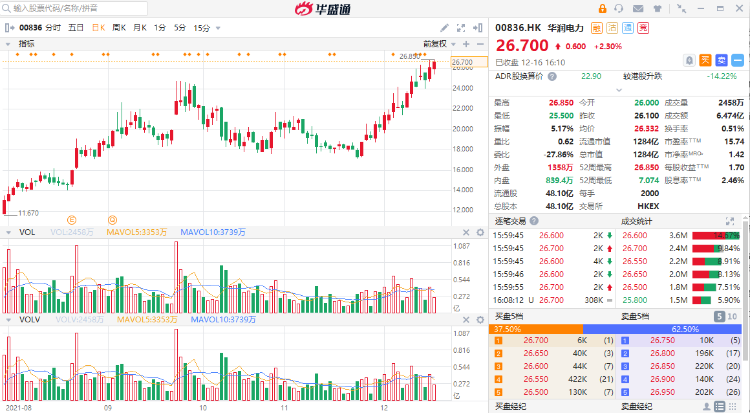Select the 5分 timeframe tab
Viewport: 750px width, 413px height.
tap(180, 28)
